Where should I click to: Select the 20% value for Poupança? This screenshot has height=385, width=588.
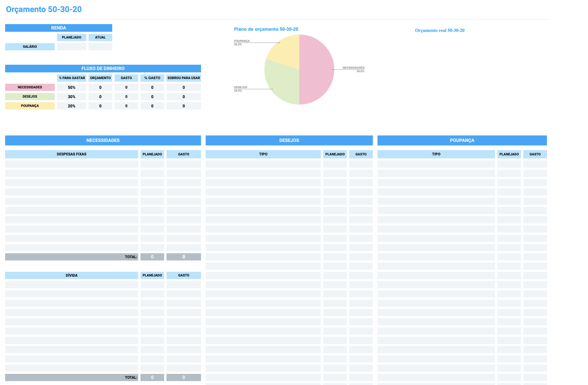click(71, 106)
